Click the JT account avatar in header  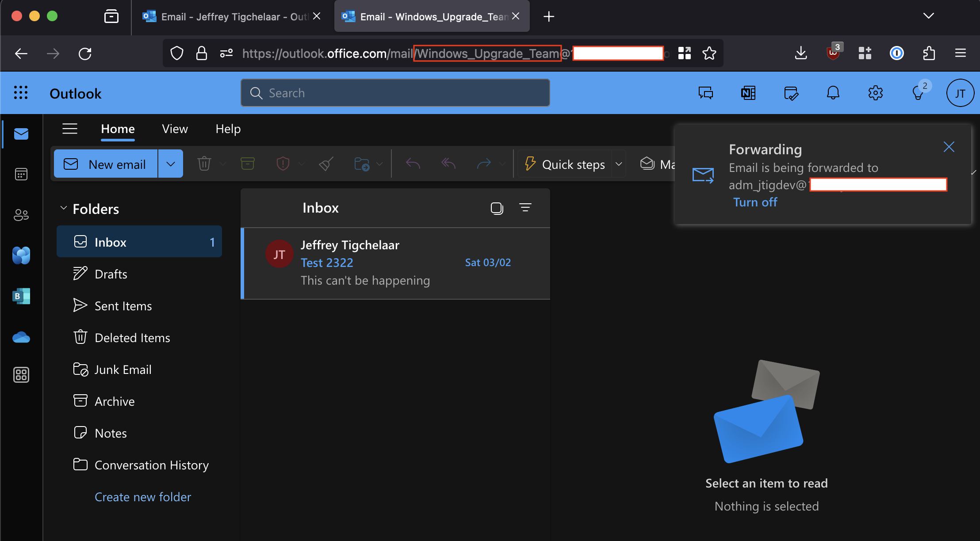(x=960, y=93)
